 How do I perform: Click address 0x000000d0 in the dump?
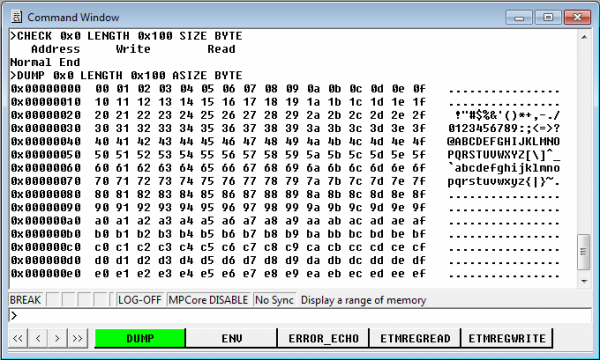[x=46, y=260]
